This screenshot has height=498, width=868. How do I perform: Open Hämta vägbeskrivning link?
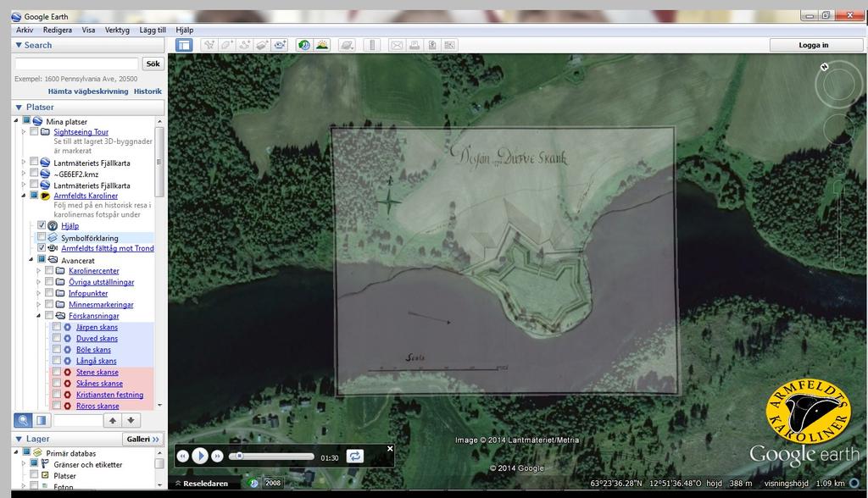88,91
